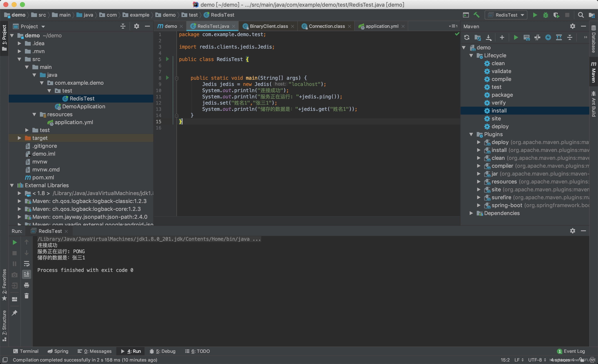
Task: Open the Spring tool window button
Action: (x=58, y=351)
